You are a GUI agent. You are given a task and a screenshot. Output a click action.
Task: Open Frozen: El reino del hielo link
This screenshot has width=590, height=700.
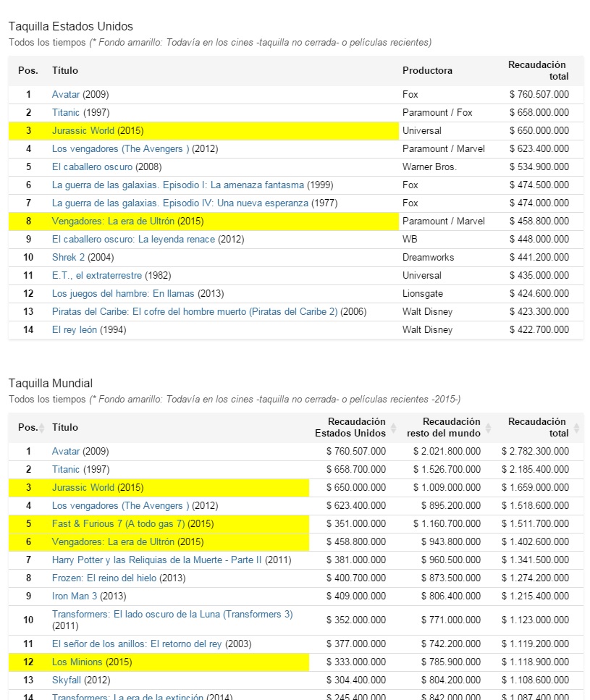pyautogui.click(x=104, y=578)
